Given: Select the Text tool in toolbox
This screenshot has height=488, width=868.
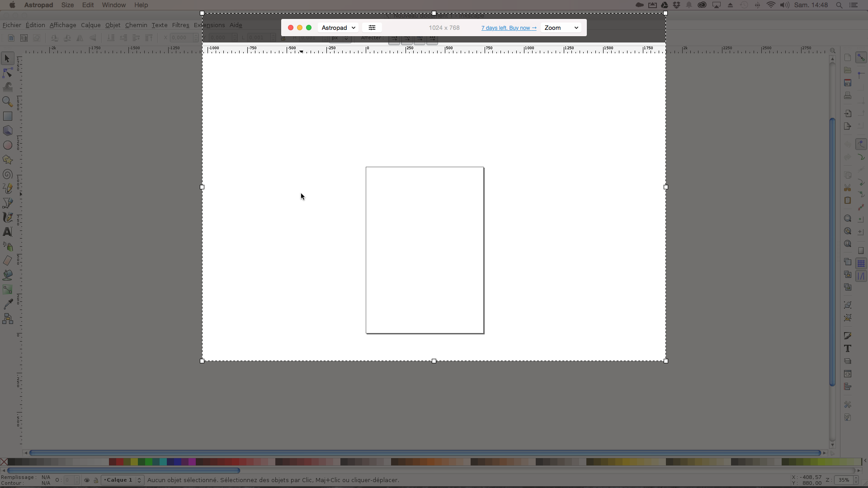Looking at the screenshot, I should (7, 232).
